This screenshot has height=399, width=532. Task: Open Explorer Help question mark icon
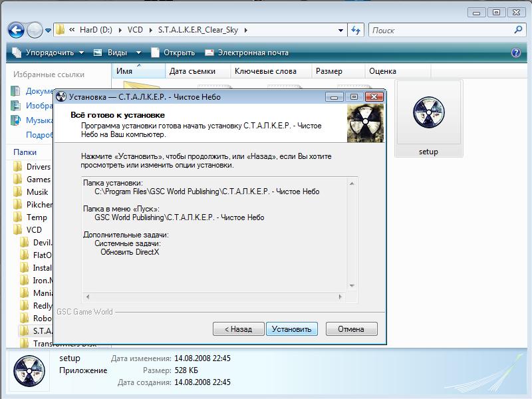[x=516, y=53]
